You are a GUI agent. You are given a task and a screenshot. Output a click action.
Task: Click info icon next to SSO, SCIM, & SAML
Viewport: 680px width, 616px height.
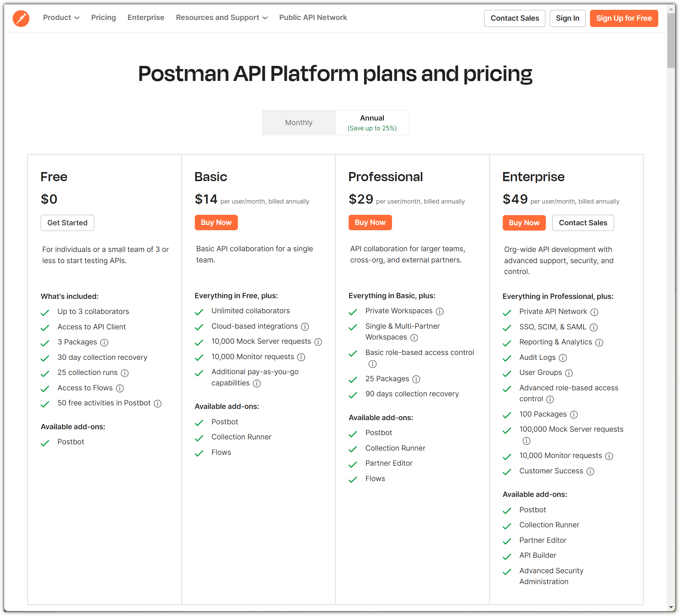coord(593,327)
